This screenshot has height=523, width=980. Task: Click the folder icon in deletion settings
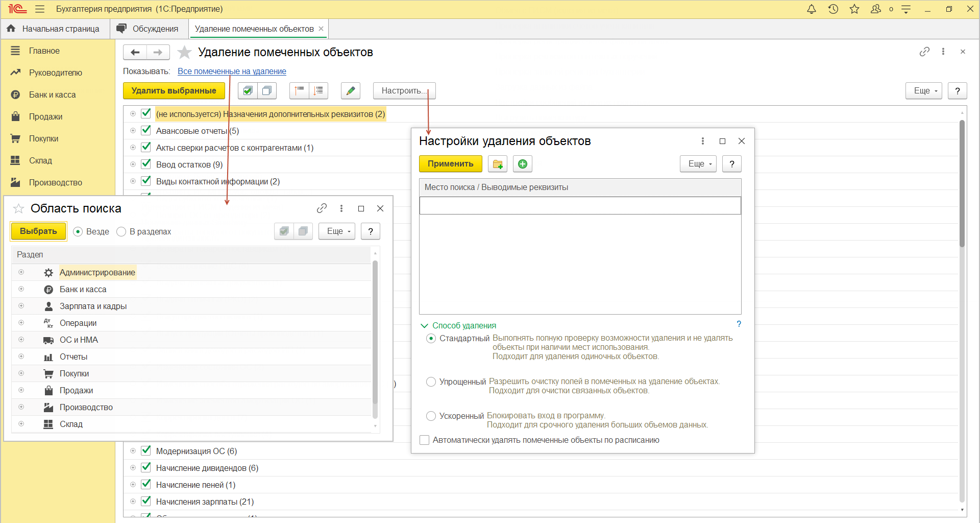(x=498, y=164)
